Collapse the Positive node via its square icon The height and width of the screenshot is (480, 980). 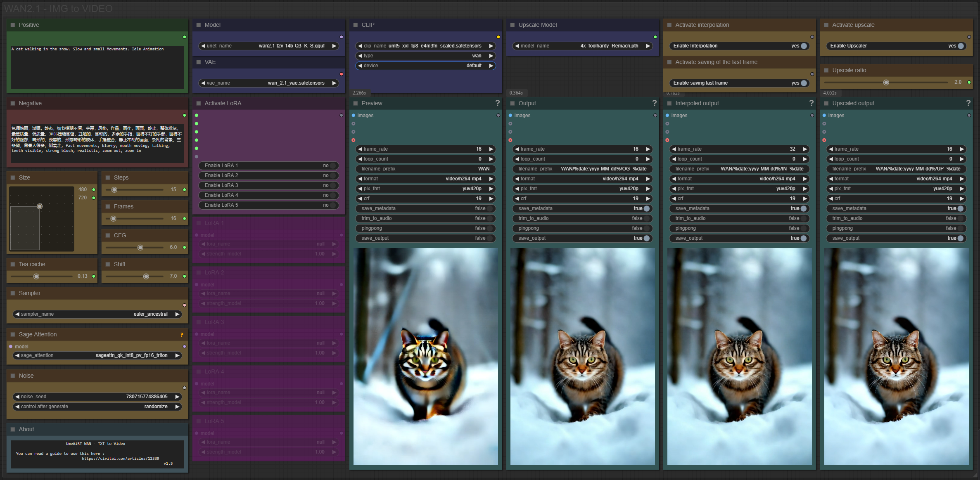[x=13, y=25]
